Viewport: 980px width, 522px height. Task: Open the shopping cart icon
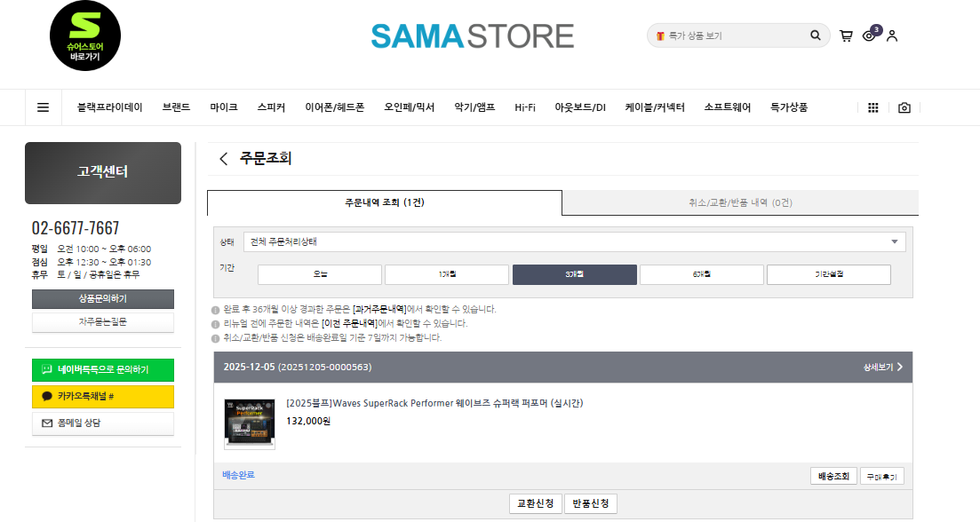tap(846, 36)
